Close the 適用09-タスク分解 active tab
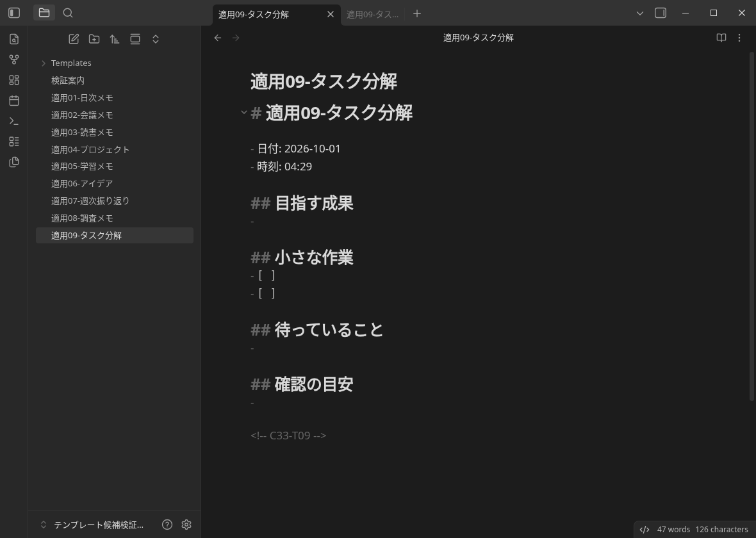The height and width of the screenshot is (538, 756). click(330, 15)
